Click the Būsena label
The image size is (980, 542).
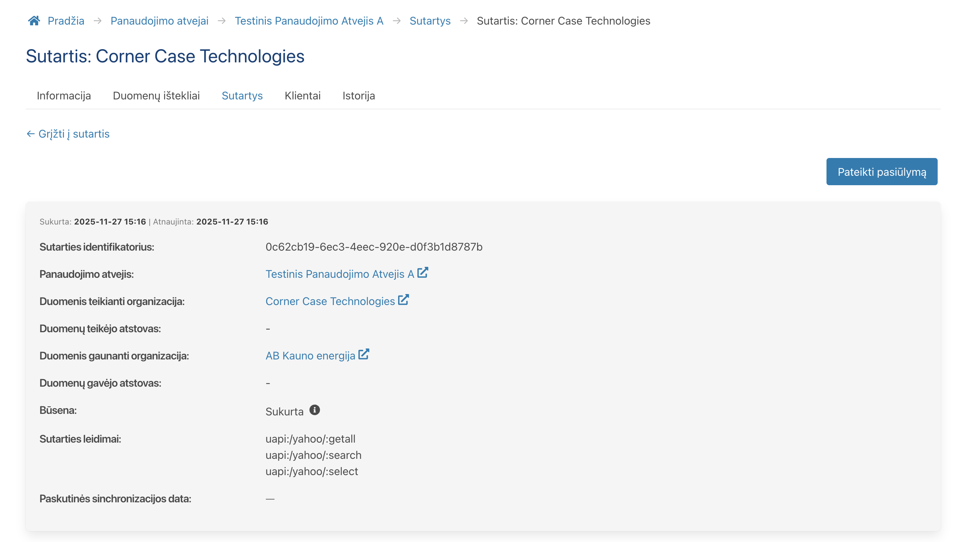pyautogui.click(x=58, y=410)
